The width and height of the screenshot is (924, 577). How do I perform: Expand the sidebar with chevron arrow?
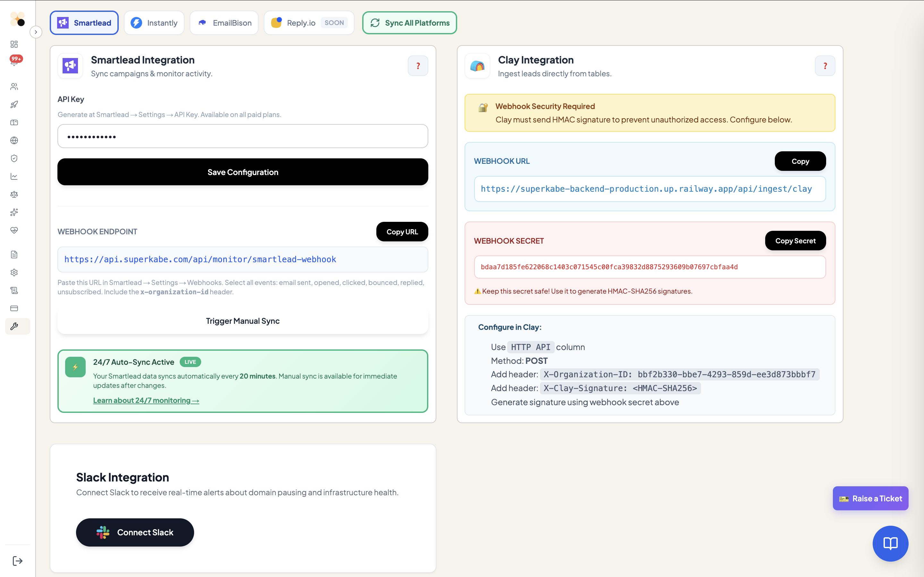[36, 32]
